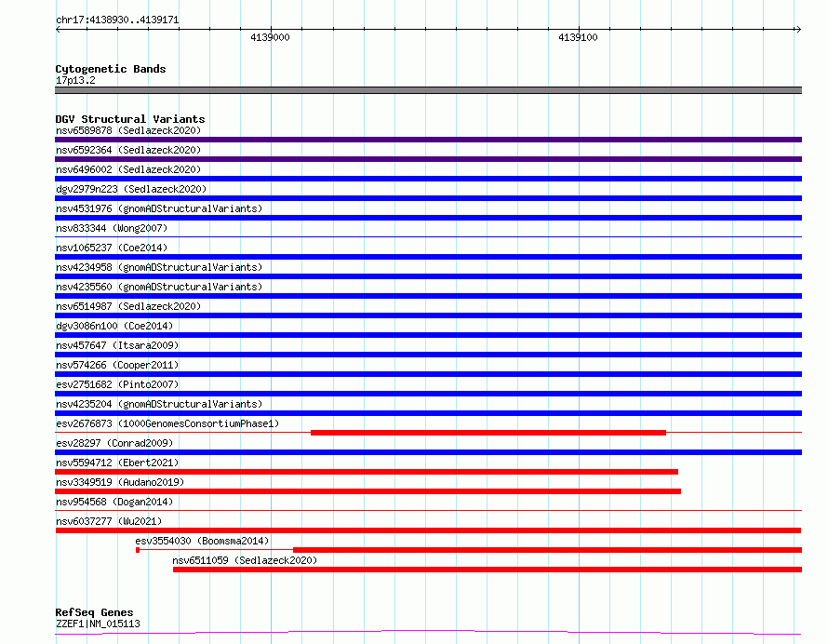Click the blue bar under nsv4235560
Screen dimensions: 828x644
(428, 296)
